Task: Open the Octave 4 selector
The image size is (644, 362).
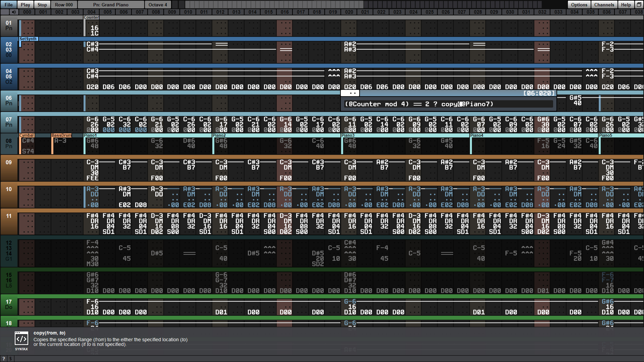Action: (158, 5)
